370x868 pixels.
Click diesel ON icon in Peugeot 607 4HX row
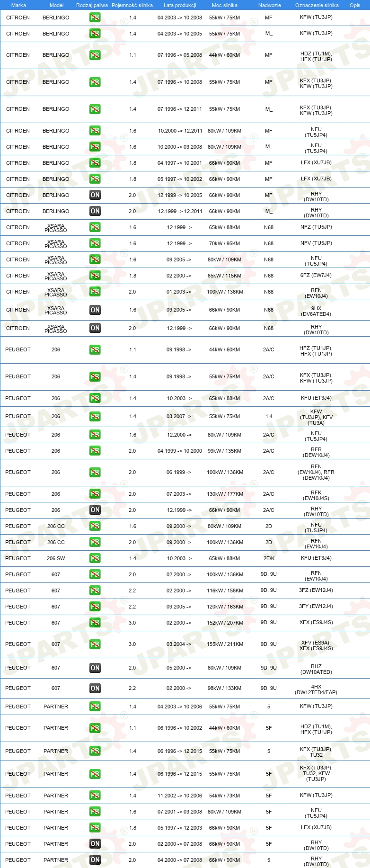(x=95, y=689)
